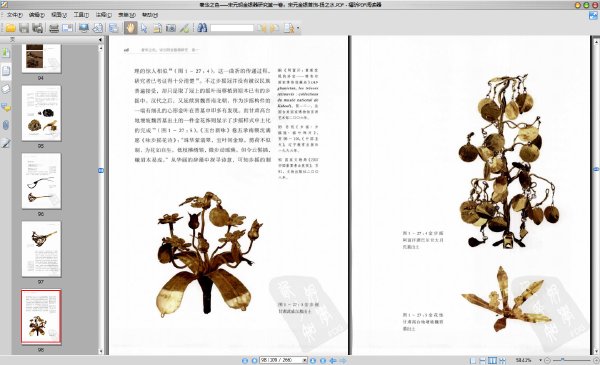Open the Pages thumbnail sidebar panel
This screenshot has height=365, width=600.
(6, 71)
